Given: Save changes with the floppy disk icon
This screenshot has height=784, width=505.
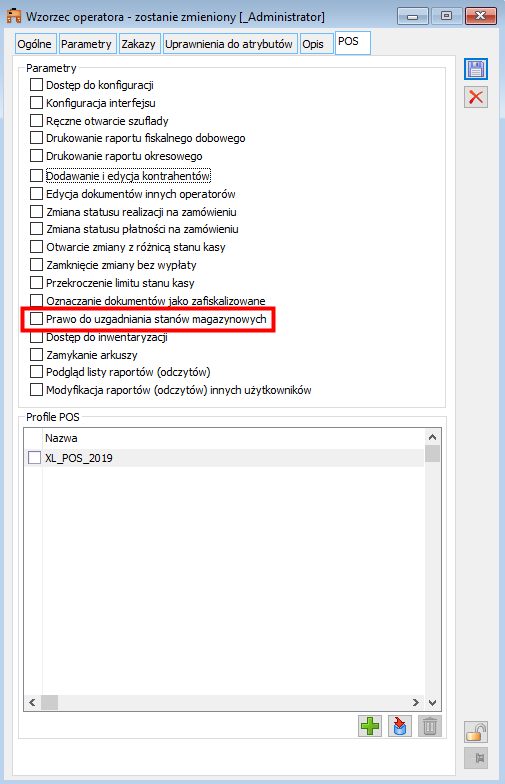Looking at the screenshot, I should click(476, 69).
